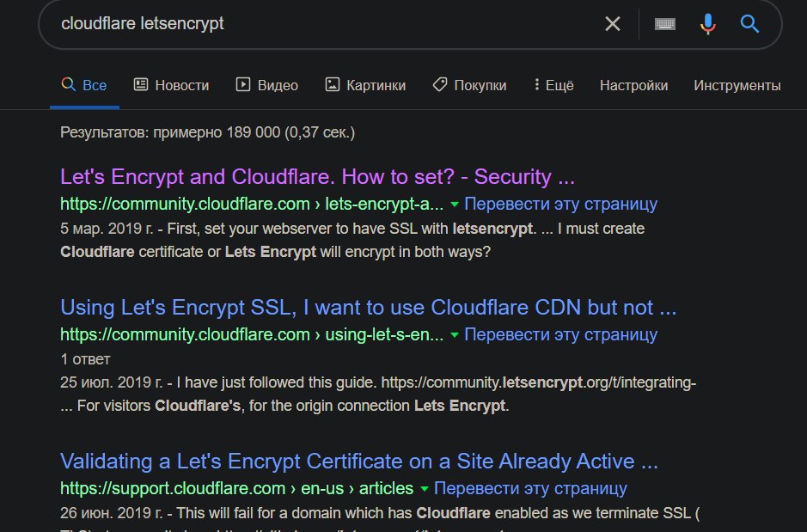807x532 pixels.
Task: Open 'Using Let's Encrypt SSL, I want to use Cloudflare CDN' result
Action: [x=368, y=308]
